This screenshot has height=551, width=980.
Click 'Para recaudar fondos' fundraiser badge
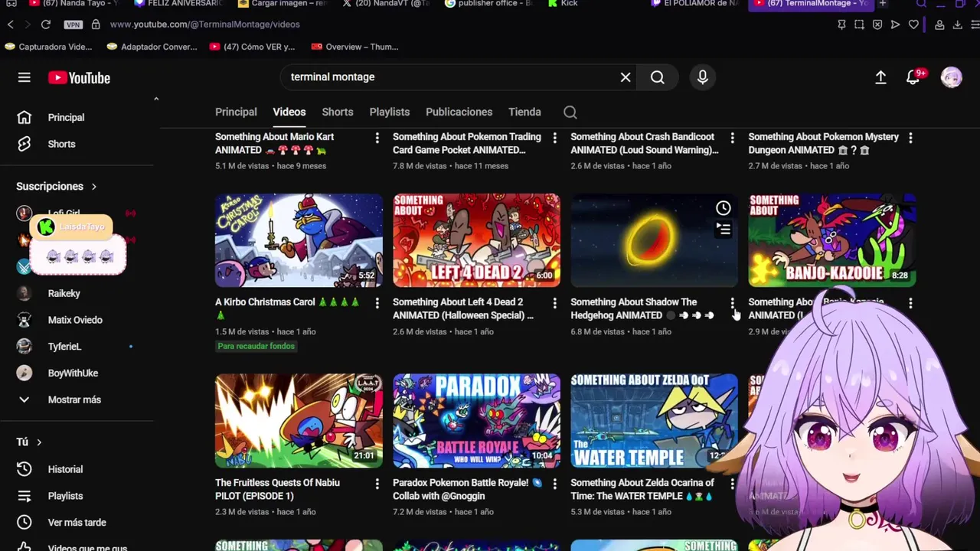[256, 347]
